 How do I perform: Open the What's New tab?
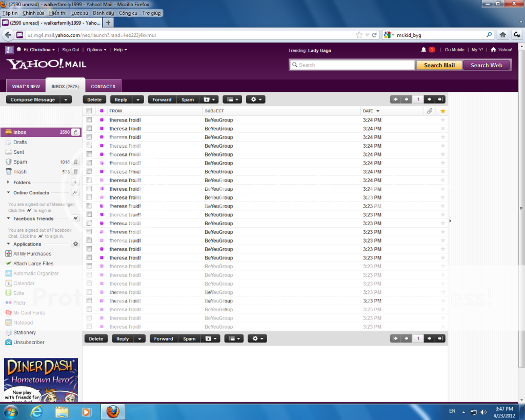(x=26, y=87)
